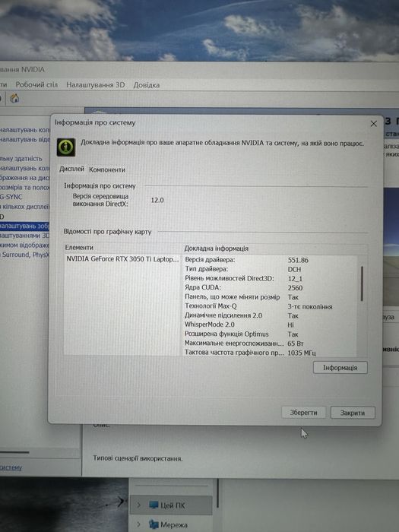Select the Ядра CUDA row
Screen dimensions: 399x532
(270, 288)
